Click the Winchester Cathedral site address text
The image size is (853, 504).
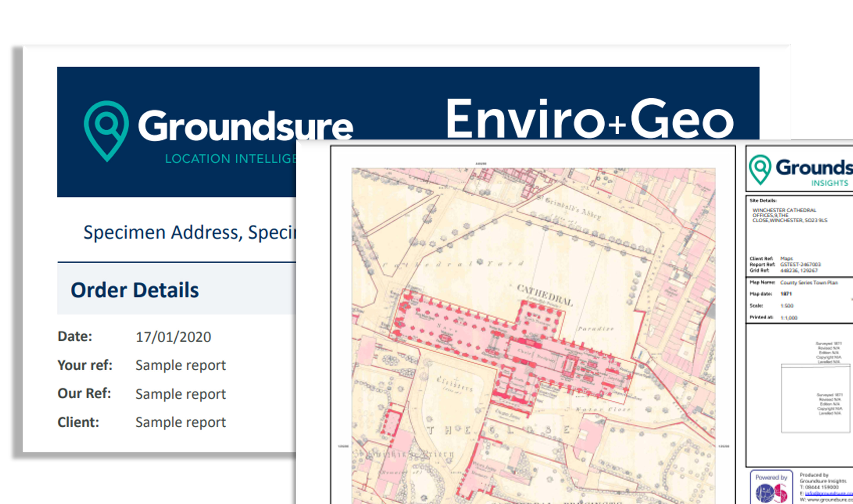pyautogui.click(x=790, y=215)
